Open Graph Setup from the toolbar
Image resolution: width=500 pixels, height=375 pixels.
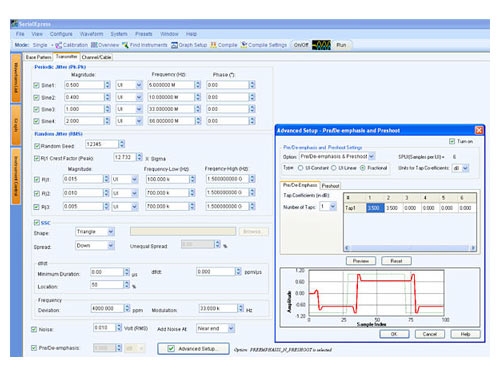click(189, 45)
